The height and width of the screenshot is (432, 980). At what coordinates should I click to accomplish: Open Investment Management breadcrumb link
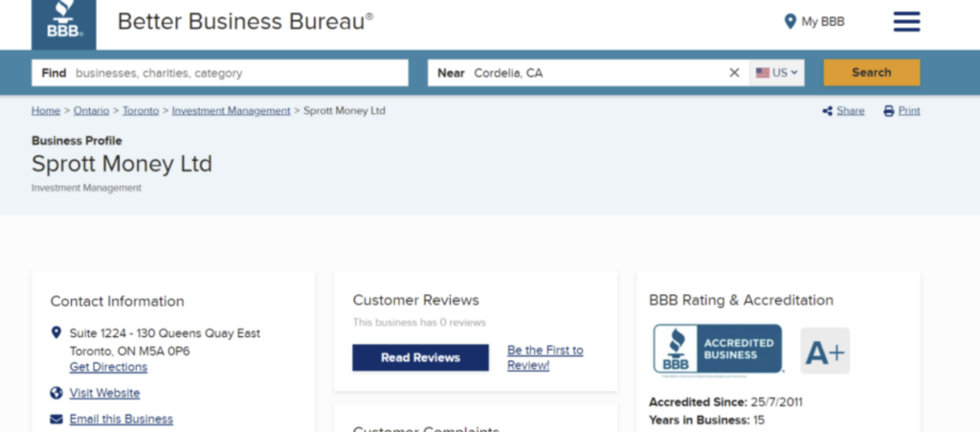pyautogui.click(x=232, y=111)
